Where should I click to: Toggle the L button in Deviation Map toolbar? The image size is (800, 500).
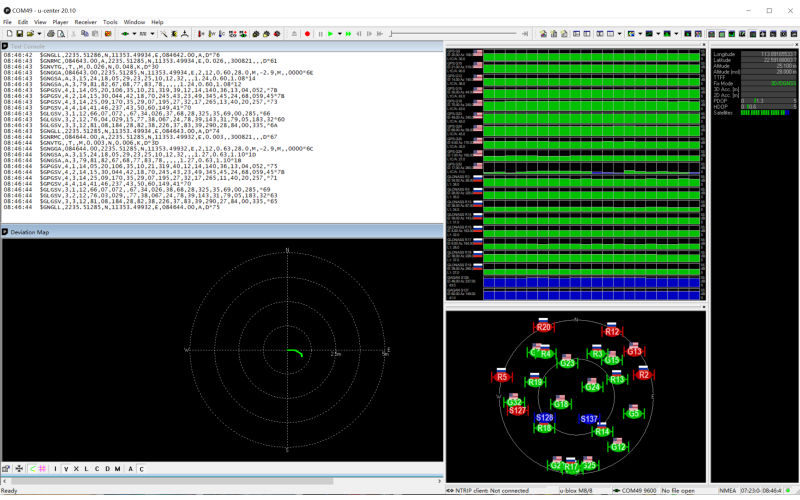pyautogui.click(x=86, y=468)
